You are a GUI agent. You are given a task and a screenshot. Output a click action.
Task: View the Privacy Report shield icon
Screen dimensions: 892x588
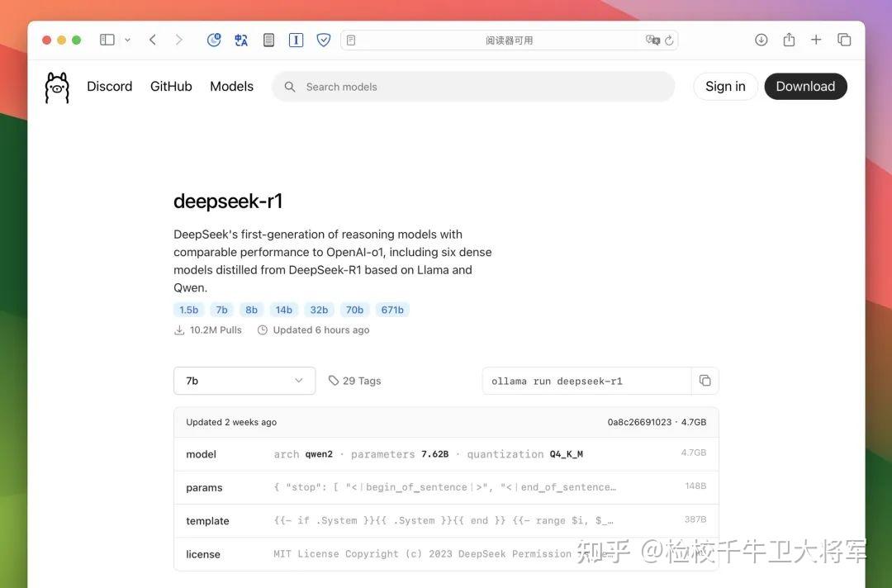(x=323, y=39)
